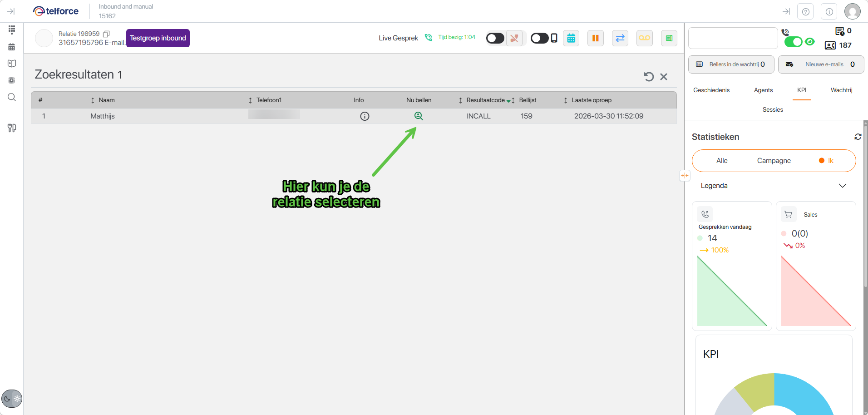Open the yellow voicemail button
The height and width of the screenshot is (415, 868).
644,38
